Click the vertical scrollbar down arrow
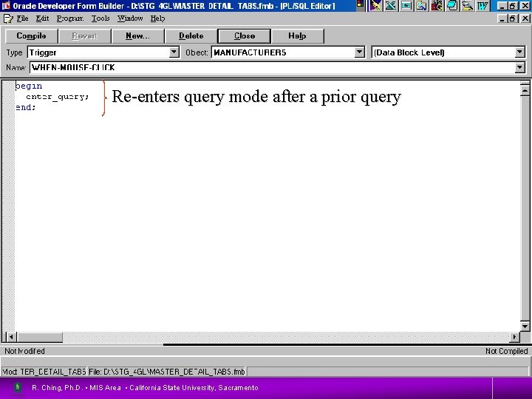The width and height of the screenshot is (532, 399). [525, 326]
